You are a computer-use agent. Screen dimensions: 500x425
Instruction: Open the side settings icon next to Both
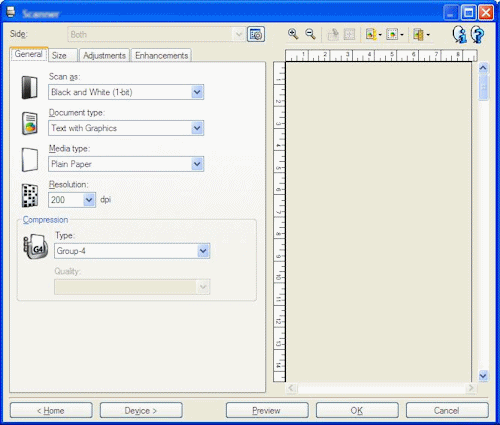click(x=256, y=34)
